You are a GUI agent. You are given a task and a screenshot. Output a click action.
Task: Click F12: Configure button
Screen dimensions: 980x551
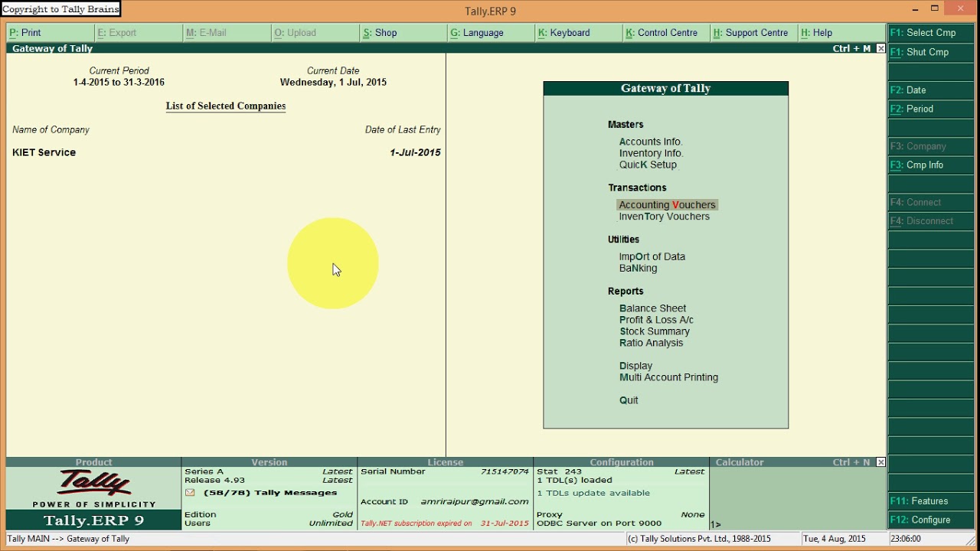[930, 520]
